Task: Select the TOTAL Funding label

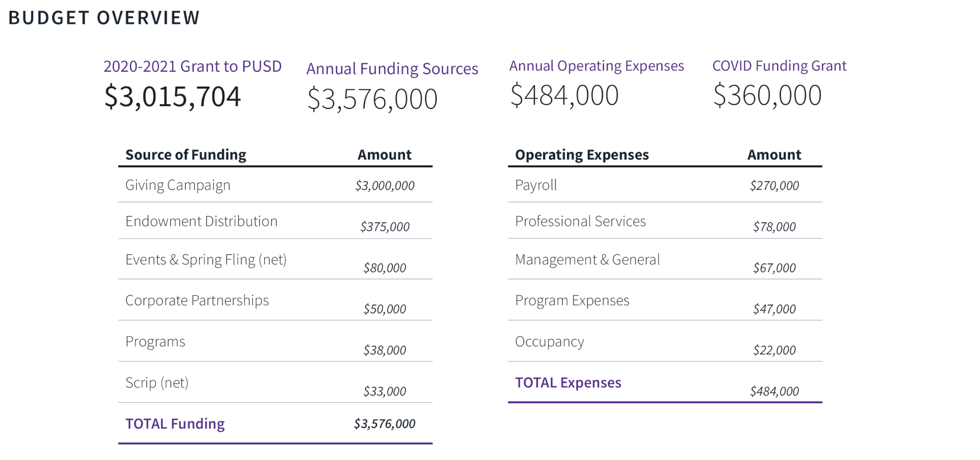Action: (175, 424)
